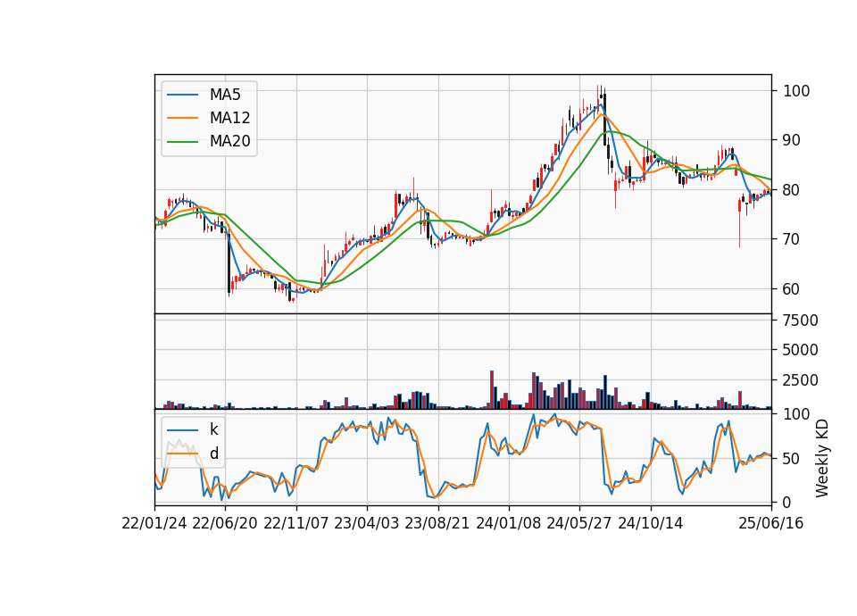Click the green MA20 legend line sample
The width and height of the screenshot is (857, 616).
pos(182,142)
